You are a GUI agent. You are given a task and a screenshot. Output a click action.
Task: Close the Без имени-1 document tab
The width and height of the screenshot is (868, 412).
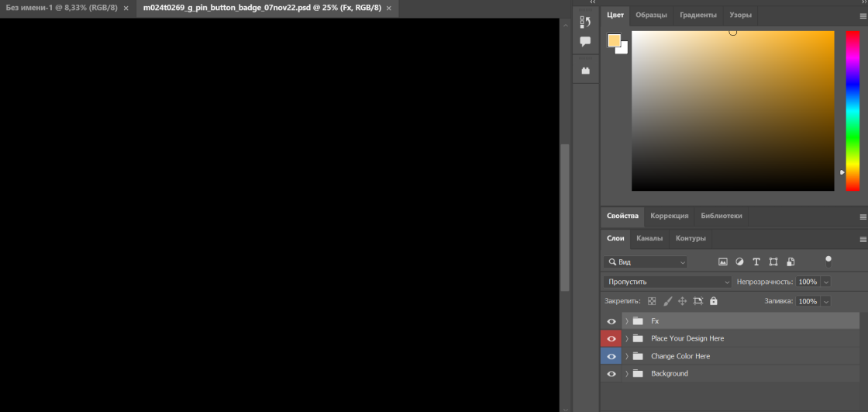point(126,9)
